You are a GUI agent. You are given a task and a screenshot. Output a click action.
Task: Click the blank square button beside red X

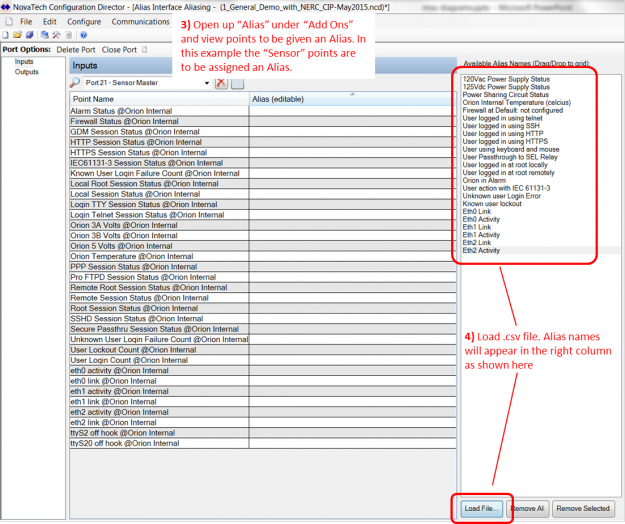click(238, 83)
